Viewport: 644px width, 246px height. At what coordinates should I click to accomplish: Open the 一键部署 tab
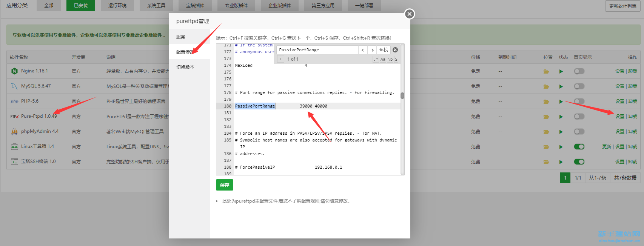364,5
